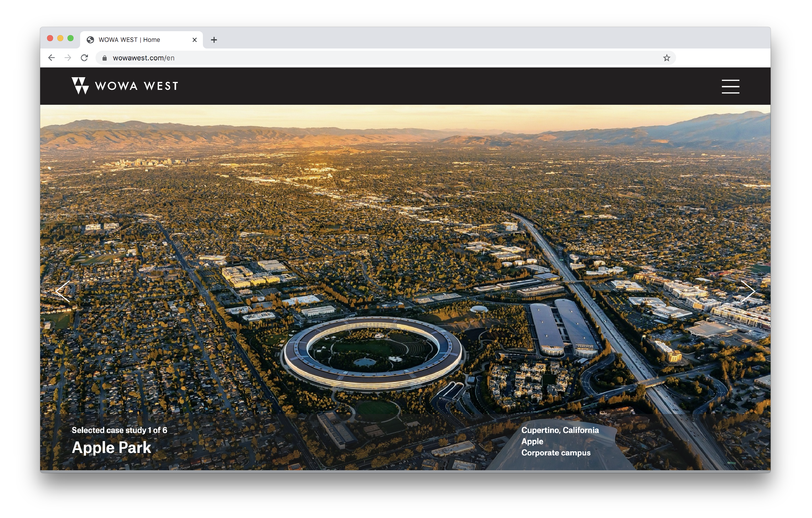Click browser back arrow
This screenshot has width=812, height=518.
[x=51, y=58]
